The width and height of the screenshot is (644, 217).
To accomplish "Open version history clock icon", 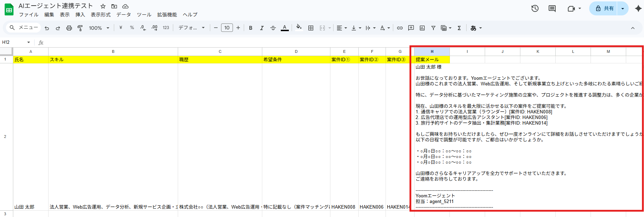I will coord(535,8).
